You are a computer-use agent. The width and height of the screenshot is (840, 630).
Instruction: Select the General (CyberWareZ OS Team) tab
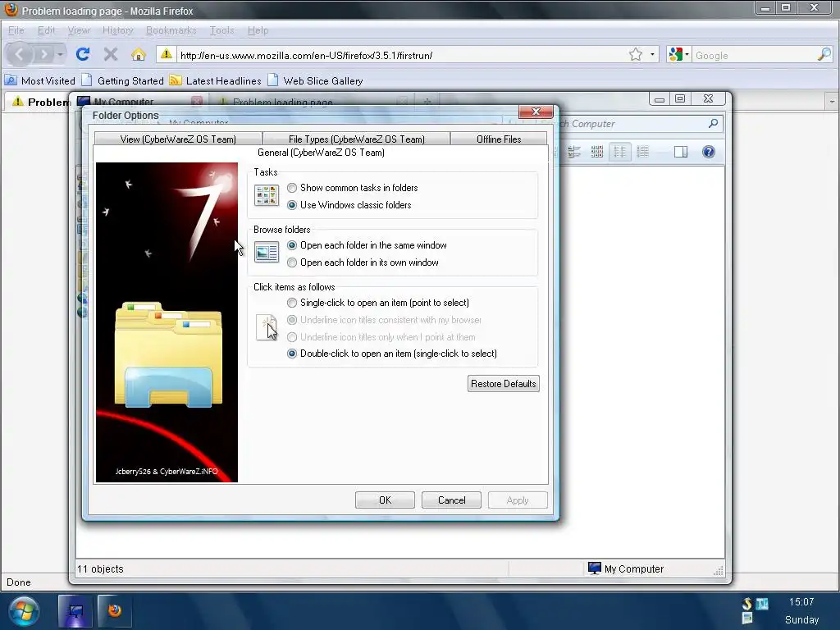pos(321,153)
